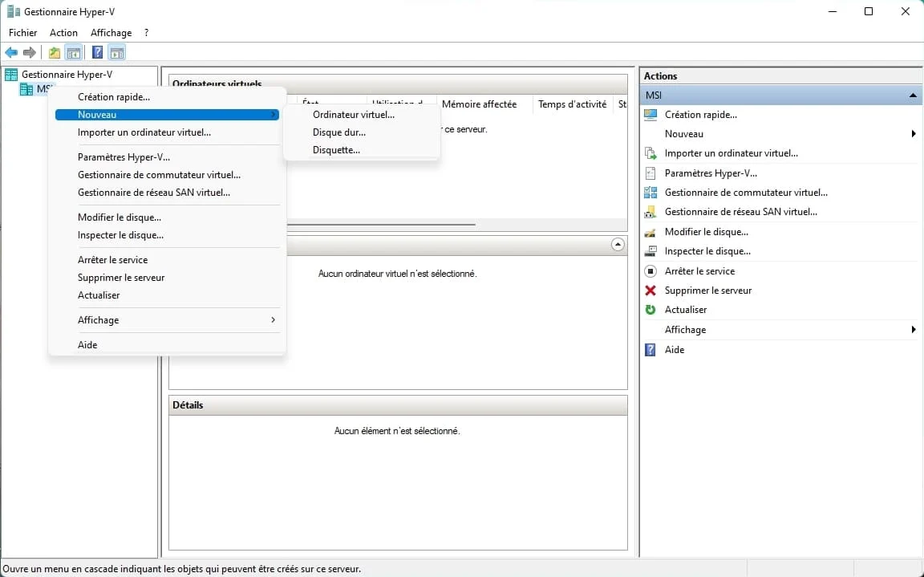The width and height of the screenshot is (924, 577).
Task: Click the Forward arrow toolbar icon
Action: tap(29, 52)
